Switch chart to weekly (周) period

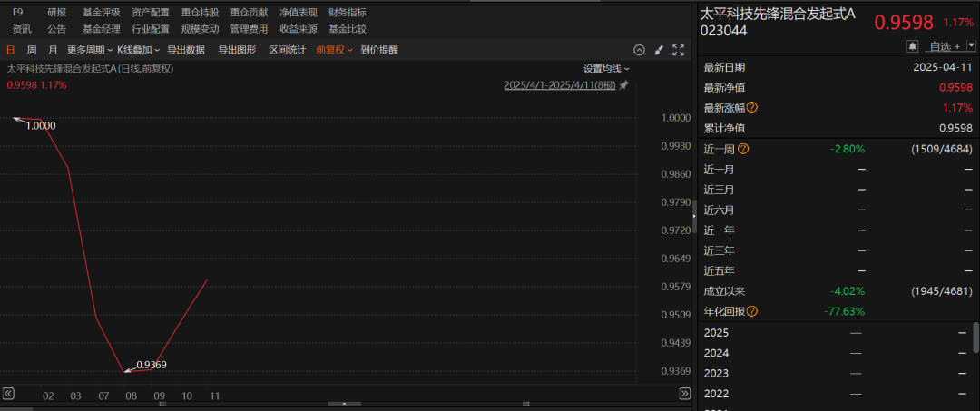32,50
